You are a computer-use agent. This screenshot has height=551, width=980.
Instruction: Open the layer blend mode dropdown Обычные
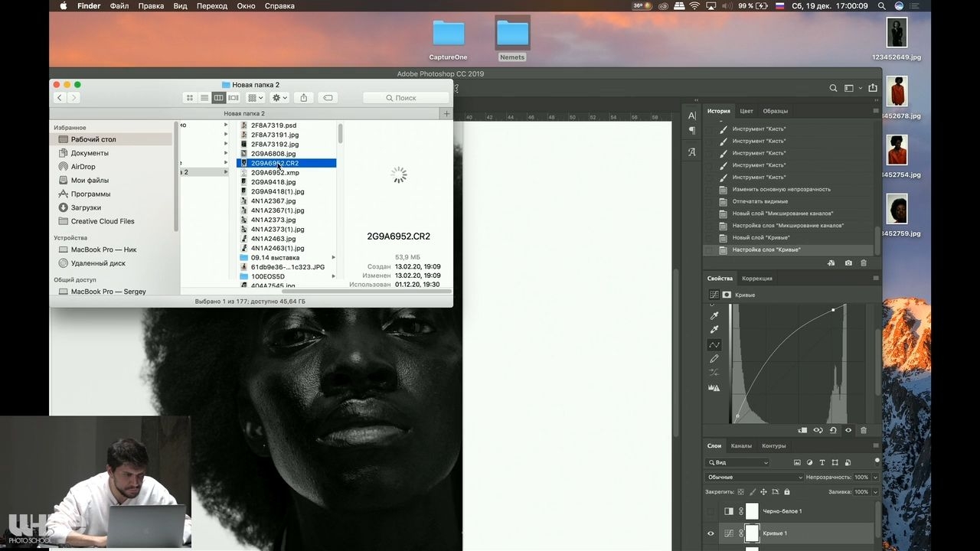[x=754, y=478]
